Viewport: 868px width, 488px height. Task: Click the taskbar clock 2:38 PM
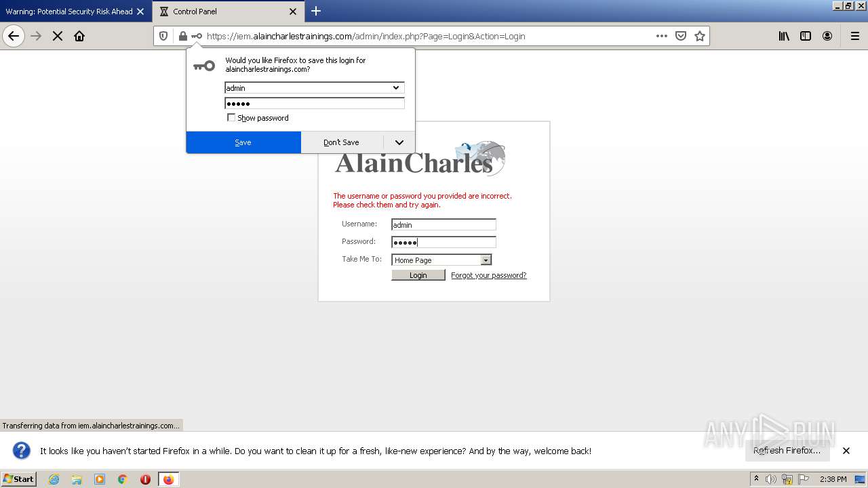pyautogui.click(x=833, y=479)
